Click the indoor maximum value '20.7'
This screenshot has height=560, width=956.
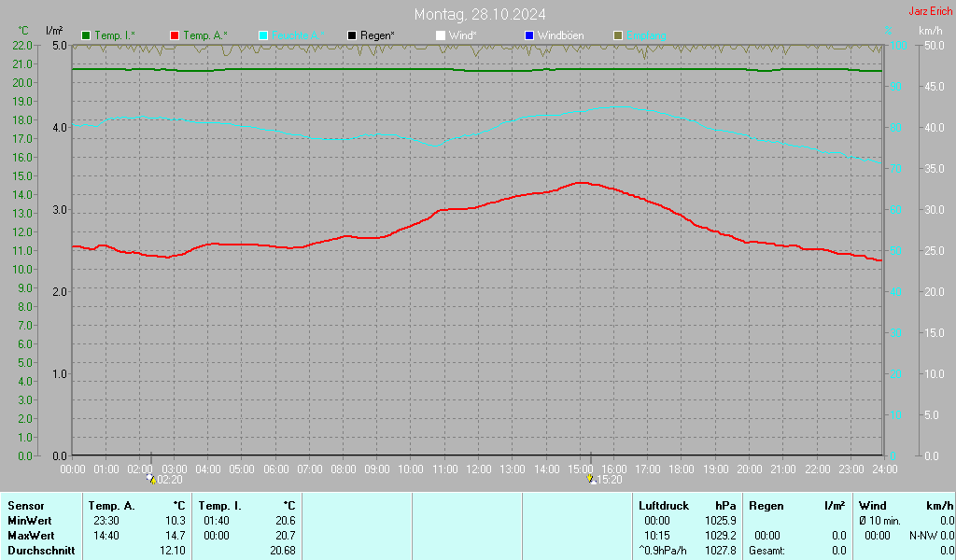pos(286,536)
